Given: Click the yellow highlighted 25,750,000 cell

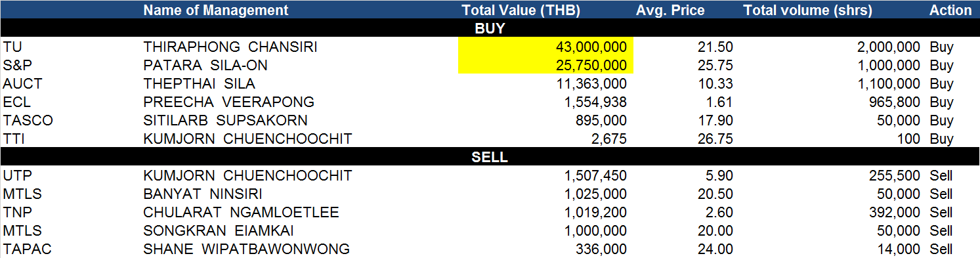Looking at the screenshot, I should [543, 66].
